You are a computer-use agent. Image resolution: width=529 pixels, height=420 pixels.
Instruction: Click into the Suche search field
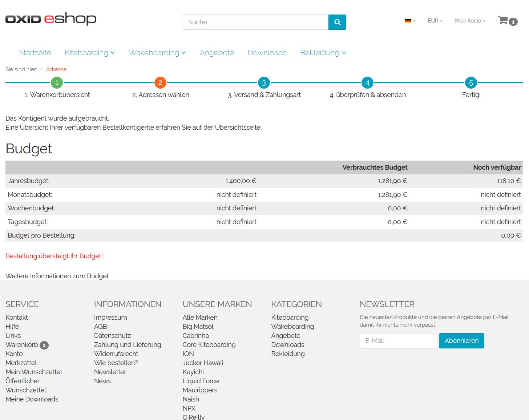[255, 22]
